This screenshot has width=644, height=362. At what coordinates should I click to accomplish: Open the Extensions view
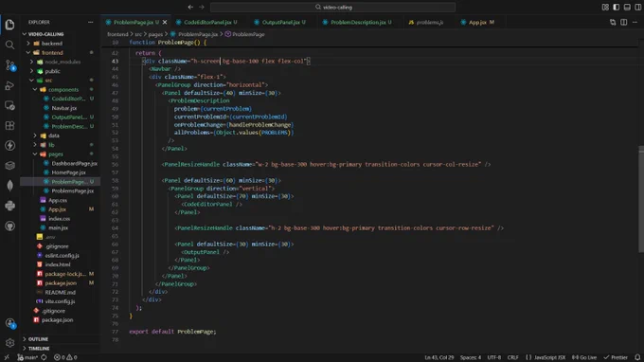tap(9, 125)
